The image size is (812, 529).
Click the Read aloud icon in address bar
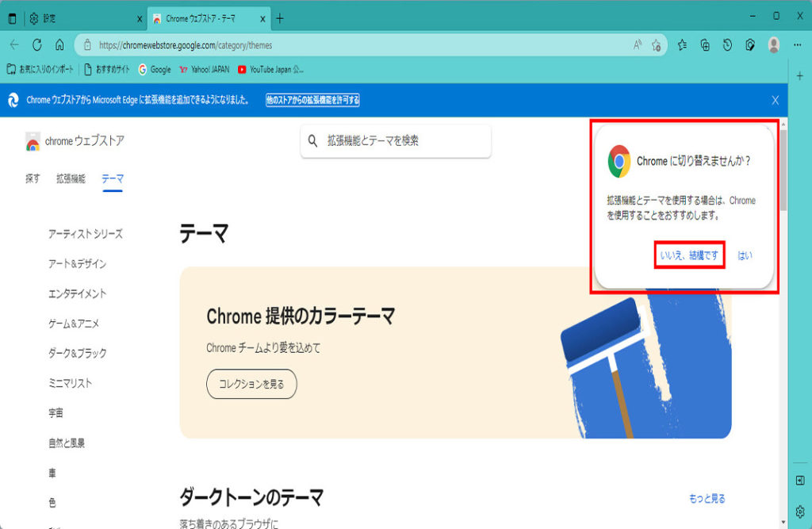pos(638,45)
